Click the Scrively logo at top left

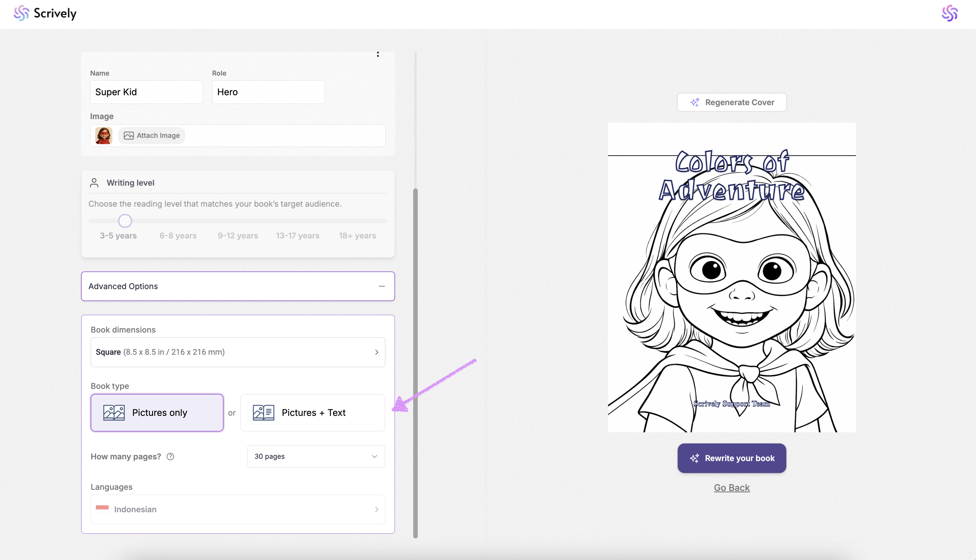(45, 13)
